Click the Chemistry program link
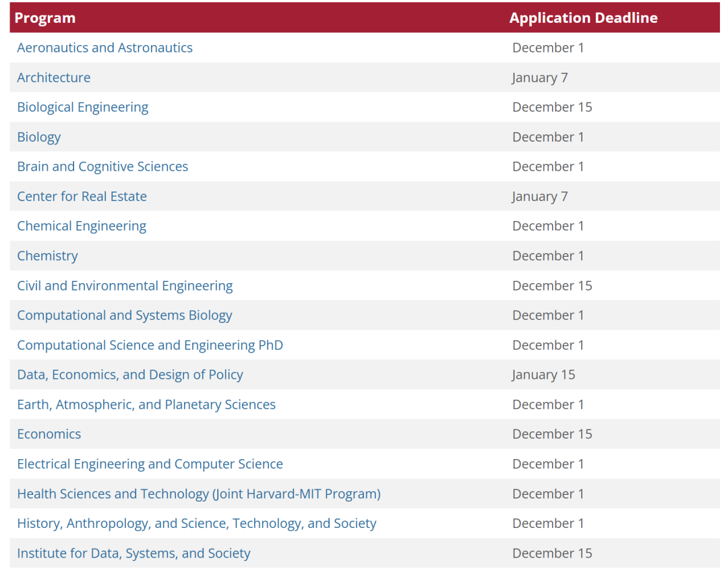Image resolution: width=728 pixels, height=569 pixels. click(x=47, y=256)
